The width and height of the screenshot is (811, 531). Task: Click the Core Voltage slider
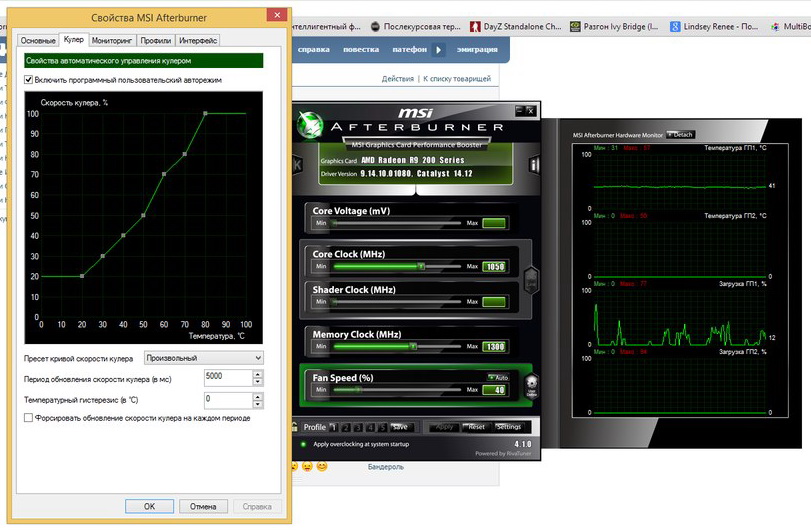pos(397,223)
